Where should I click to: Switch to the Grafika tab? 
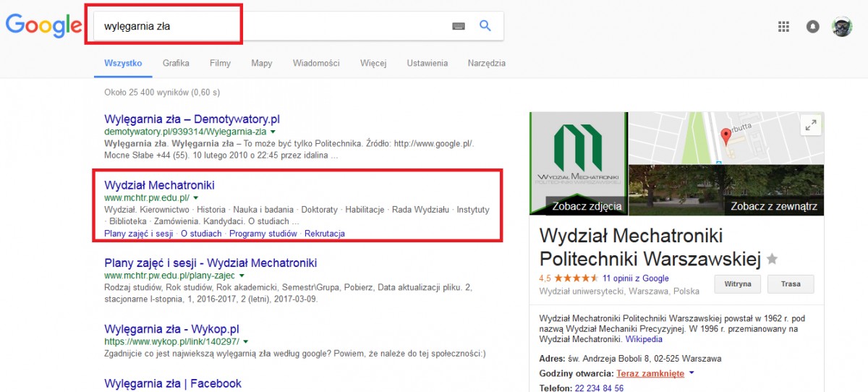point(176,63)
